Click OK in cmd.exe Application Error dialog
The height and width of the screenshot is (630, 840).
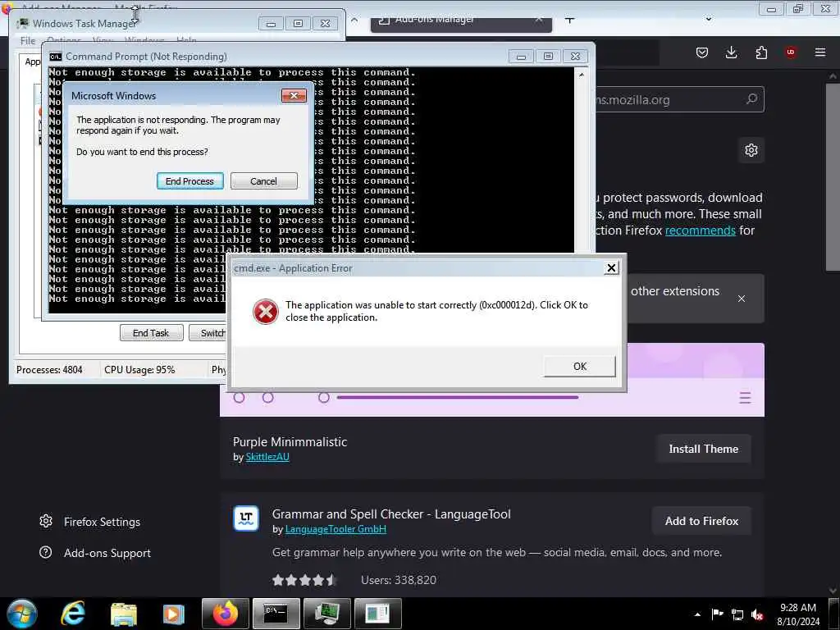click(x=580, y=367)
